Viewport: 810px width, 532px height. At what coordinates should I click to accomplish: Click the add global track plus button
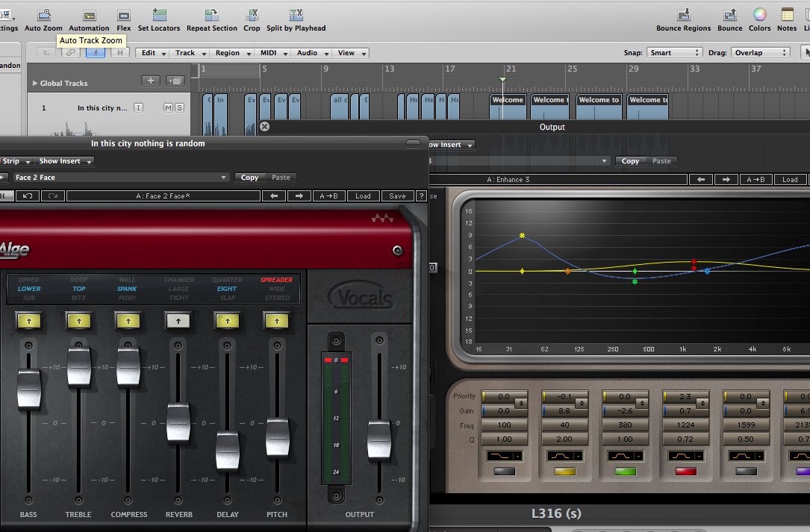coord(150,81)
